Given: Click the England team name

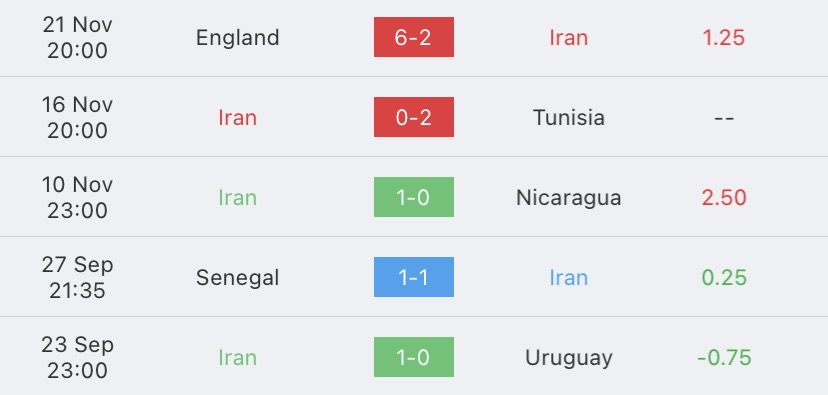Looking at the screenshot, I should pyautogui.click(x=238, y=38).
